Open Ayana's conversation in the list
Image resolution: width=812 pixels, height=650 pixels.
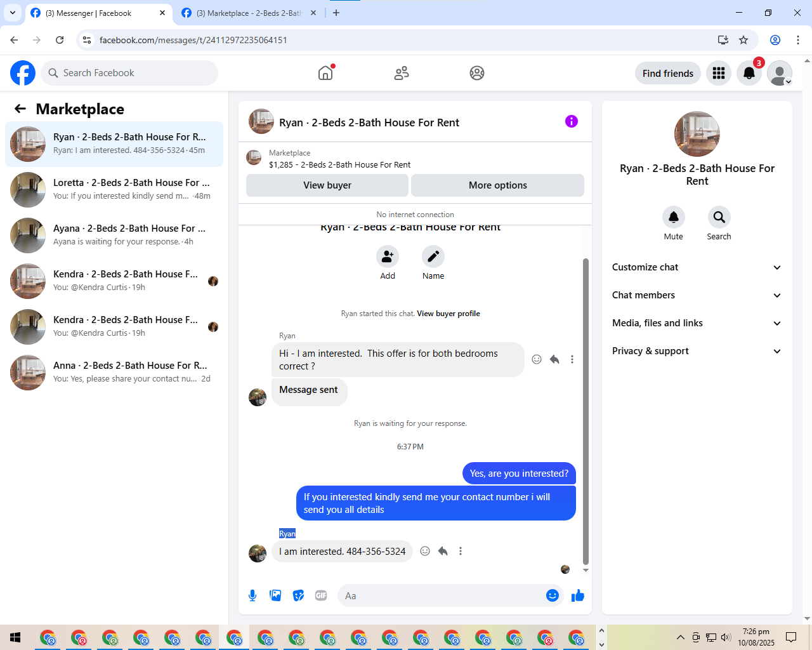(114, 235)
